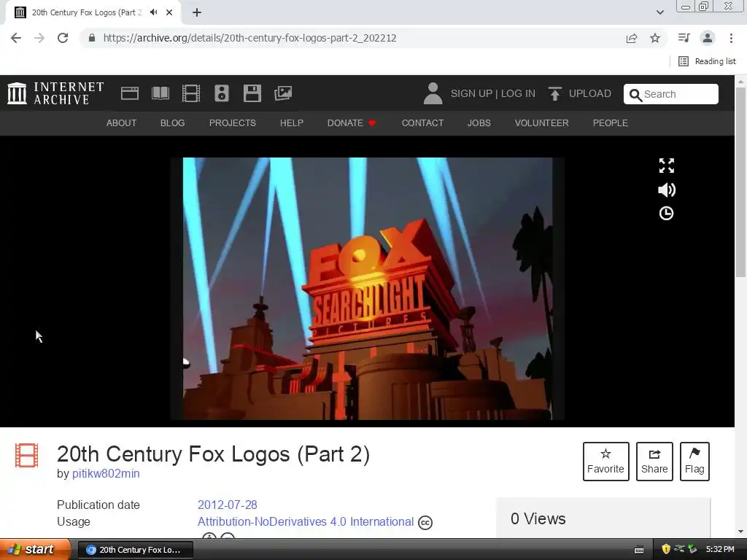
Task: Open PROJECTS menu item
Action: coord(233,122)
